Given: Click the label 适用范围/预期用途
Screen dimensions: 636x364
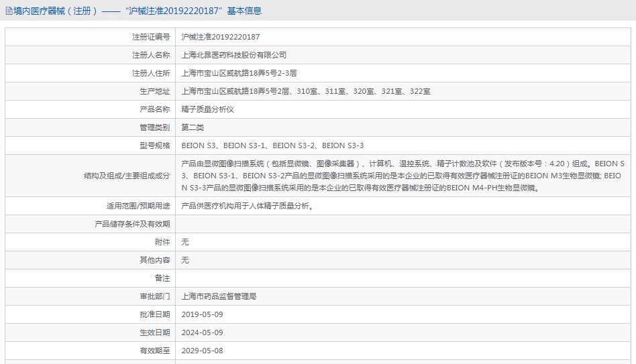Looking at the screenshot, I should click(138, 206).
